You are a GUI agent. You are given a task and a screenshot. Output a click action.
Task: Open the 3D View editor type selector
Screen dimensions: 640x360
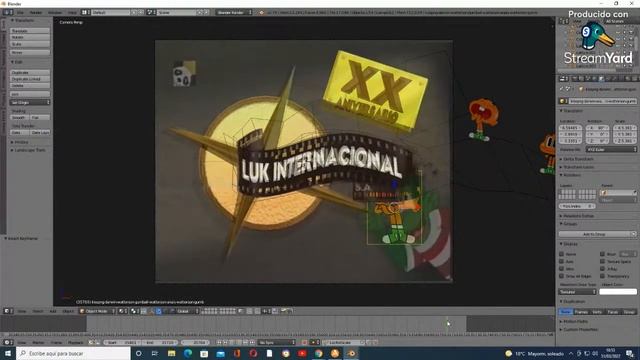(8, 311)
